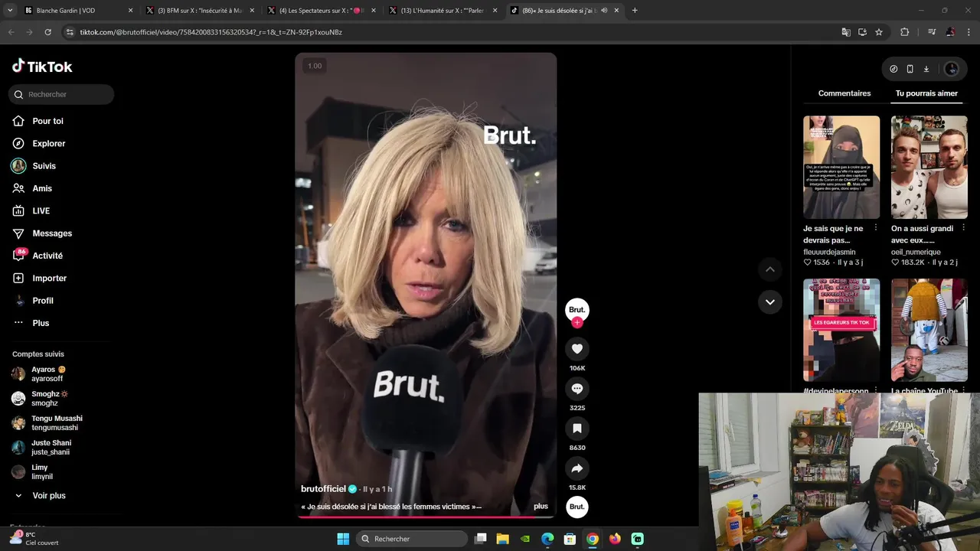Screen dimensions: 980x551
Task: Click the video progress bar
Action: click(x=426, y=517)
